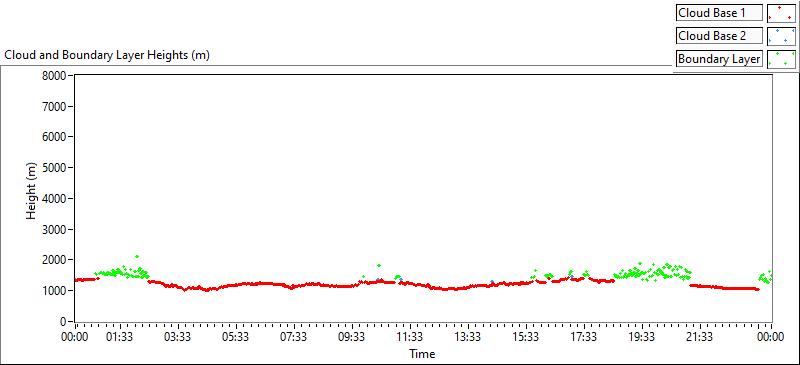Screen dimensions: 800x365
Task: Click the Boundary Layer green plot sample icon
Action: tap(781, 59)
